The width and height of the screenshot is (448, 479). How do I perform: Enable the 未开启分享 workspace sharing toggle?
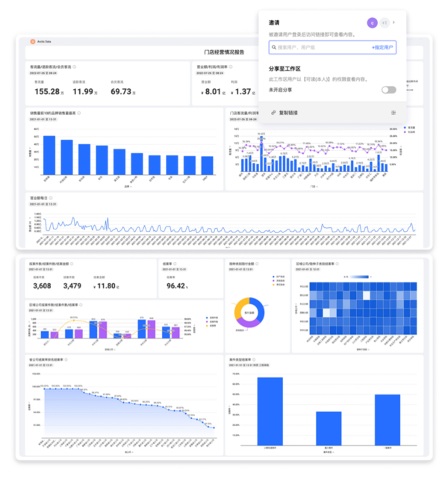(x=388, y=90)
